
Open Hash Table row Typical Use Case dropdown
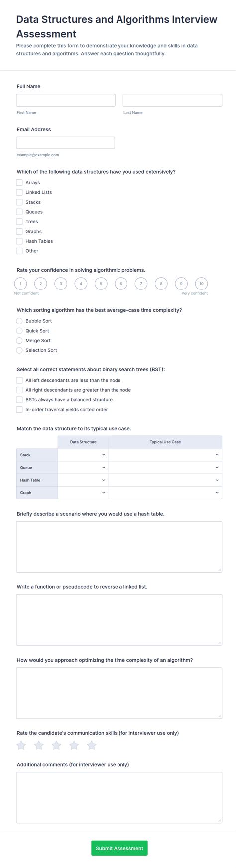click(x=165, y=480)
